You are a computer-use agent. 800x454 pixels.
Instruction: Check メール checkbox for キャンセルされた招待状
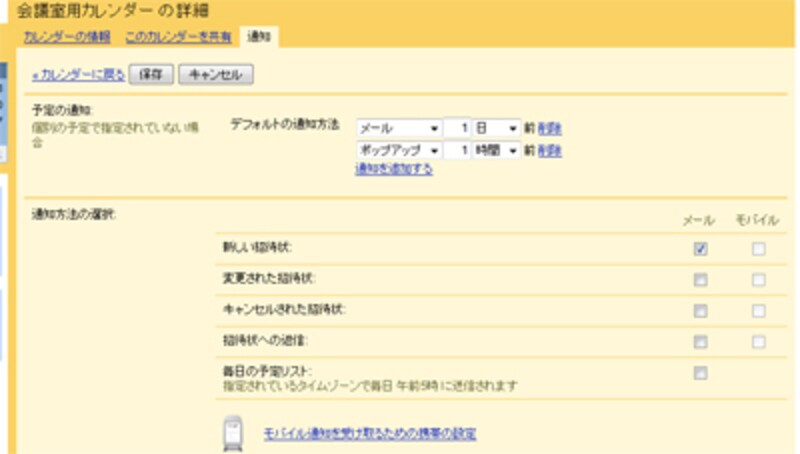pyautogui.click(x=701, y=311)
